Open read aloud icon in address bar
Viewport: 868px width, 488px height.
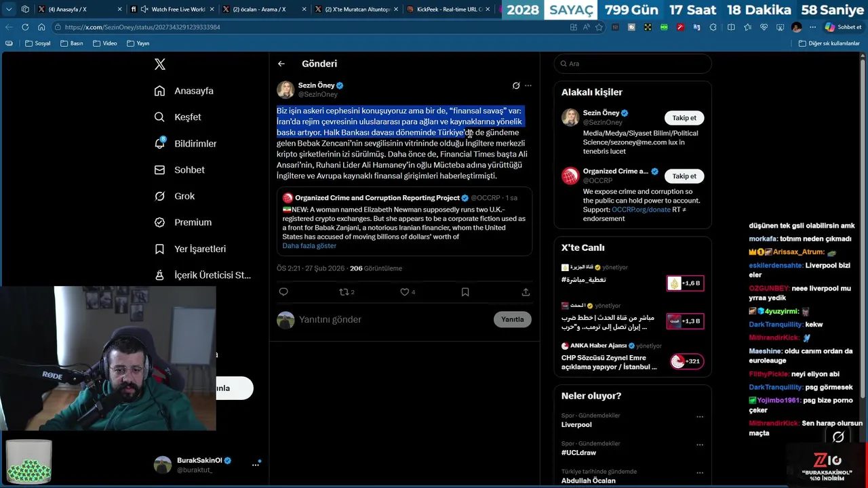click(x=587, y=27)
